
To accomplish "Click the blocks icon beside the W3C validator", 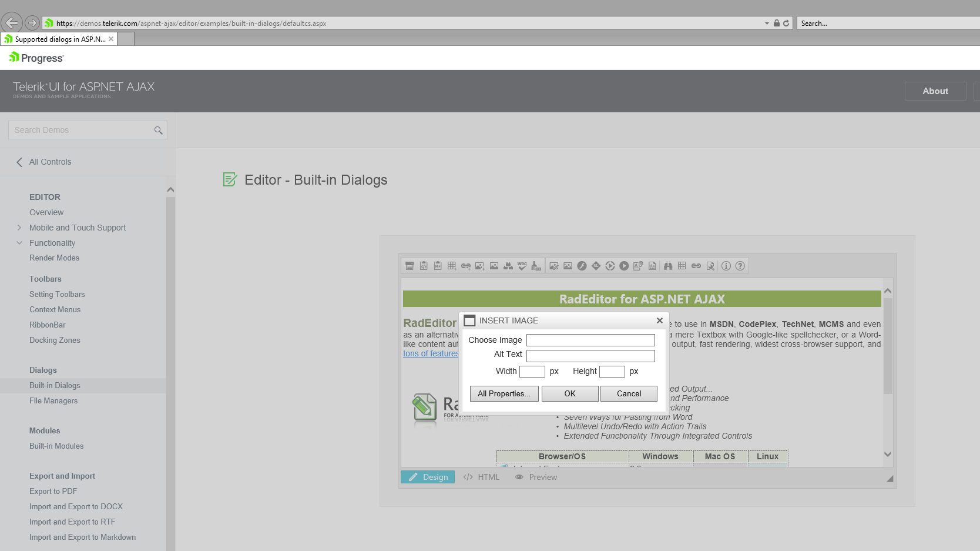I will pos(508,266).
